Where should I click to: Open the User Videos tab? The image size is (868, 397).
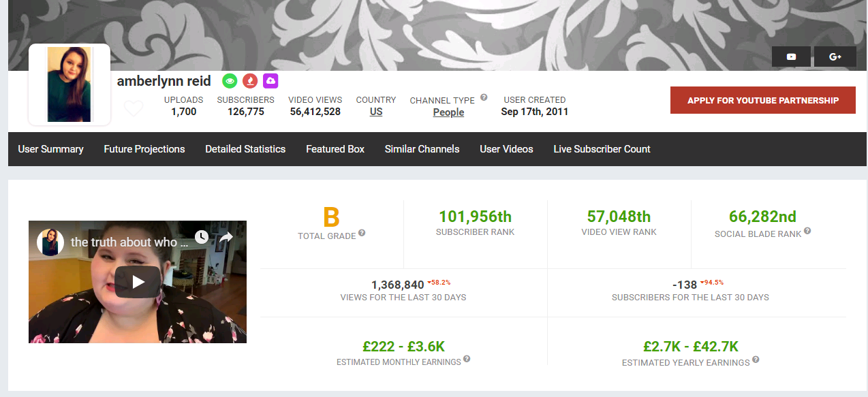point(506,148)
